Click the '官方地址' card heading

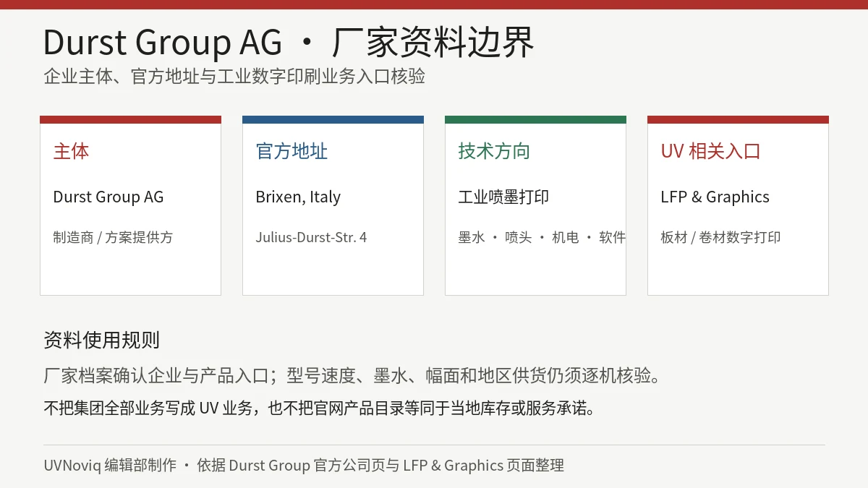pos(292,151)
